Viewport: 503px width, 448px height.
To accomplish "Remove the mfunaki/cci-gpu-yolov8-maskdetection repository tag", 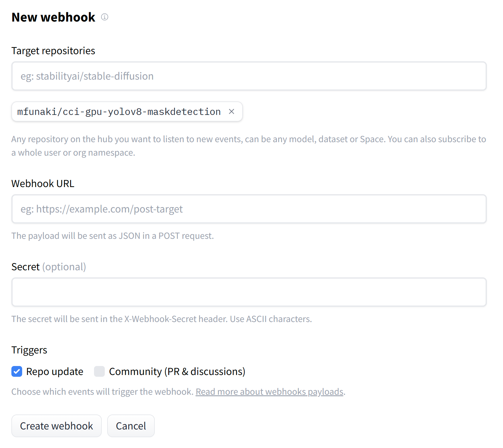I will click(231, 111).
